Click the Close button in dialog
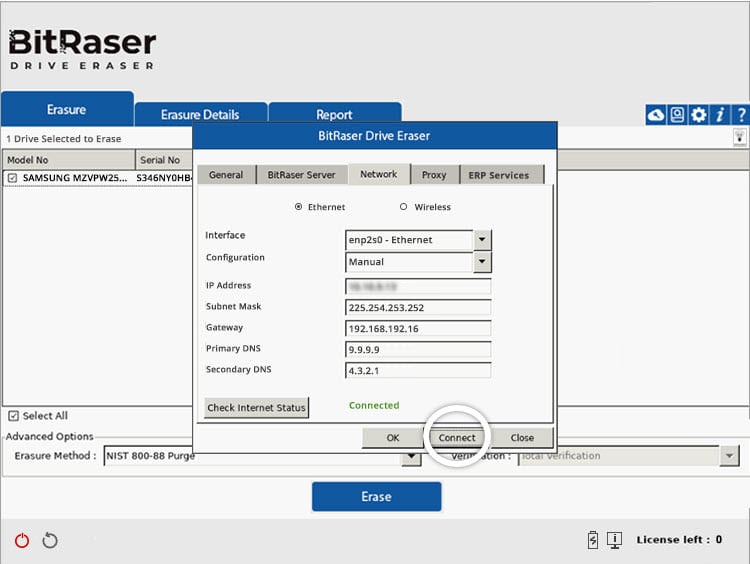Image resolution: width=750 pixels, height=564 pixels. [x=522, y=438]
